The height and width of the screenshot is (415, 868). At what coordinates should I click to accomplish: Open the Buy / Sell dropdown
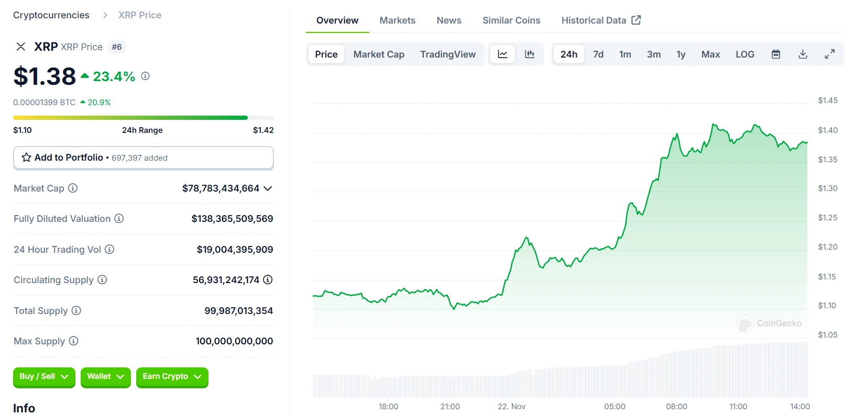(44, 377)
